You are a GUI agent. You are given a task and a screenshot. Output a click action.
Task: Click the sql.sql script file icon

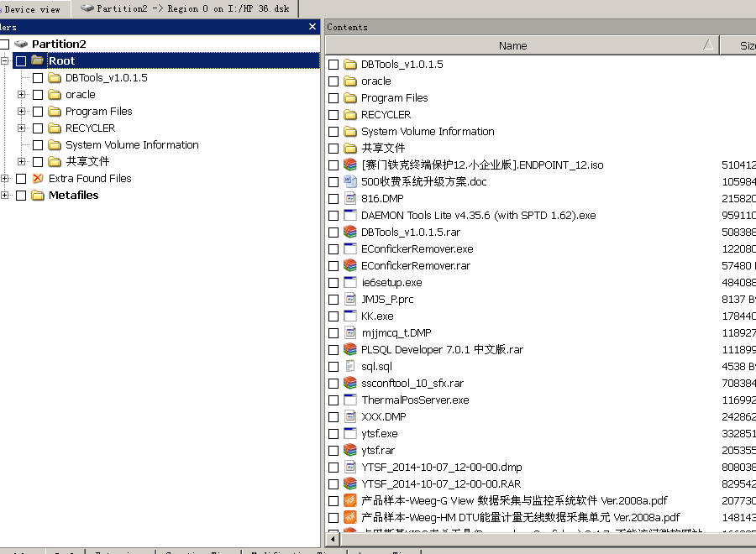click(x=350, y=366)
